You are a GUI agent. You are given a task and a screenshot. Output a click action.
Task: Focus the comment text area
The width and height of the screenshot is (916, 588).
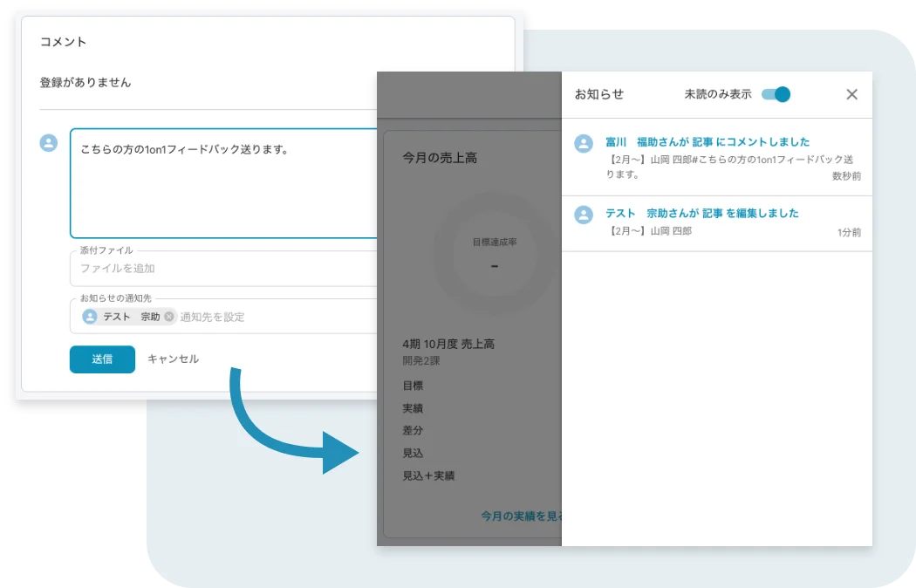(223, 183)
